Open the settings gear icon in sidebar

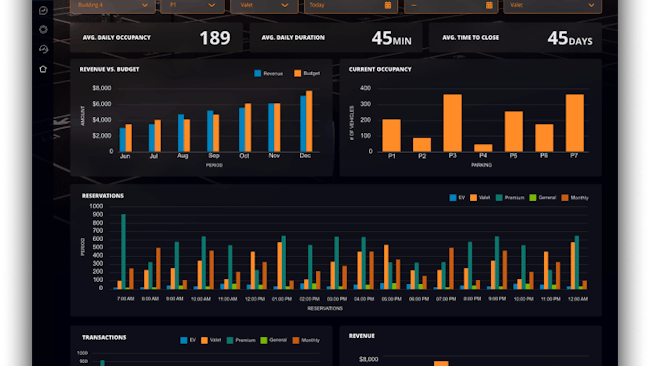43,29
